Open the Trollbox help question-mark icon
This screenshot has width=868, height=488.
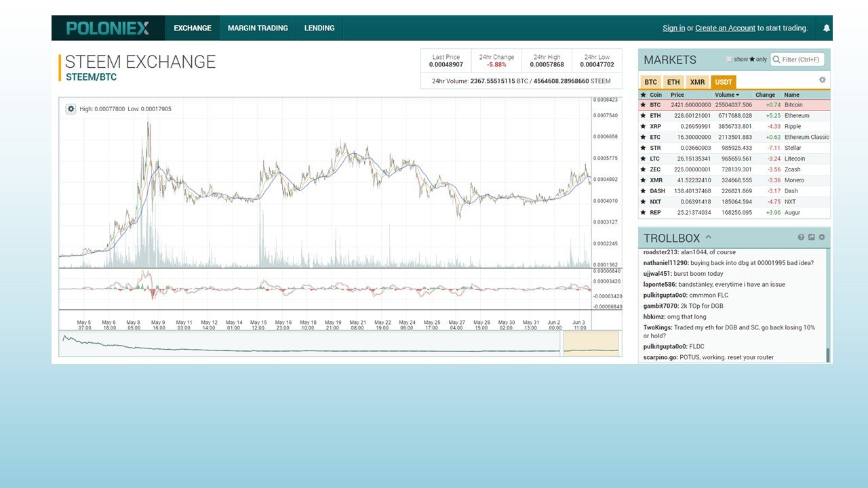point(801,237)
